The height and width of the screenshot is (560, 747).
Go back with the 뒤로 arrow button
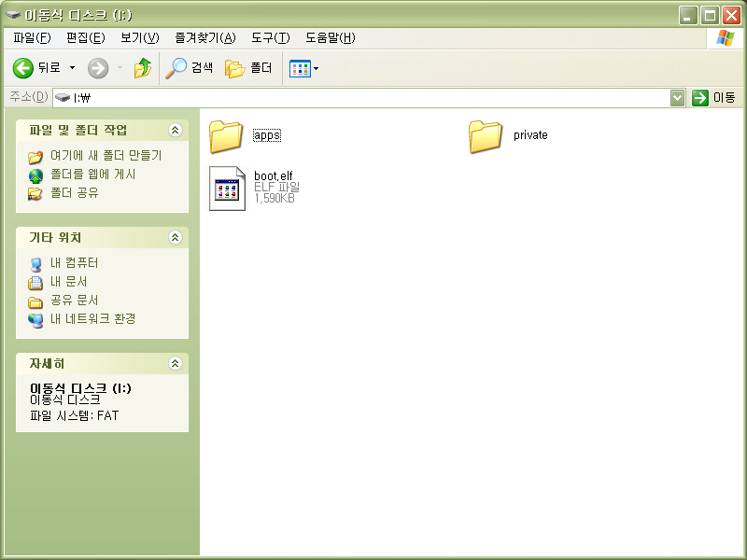36,68
